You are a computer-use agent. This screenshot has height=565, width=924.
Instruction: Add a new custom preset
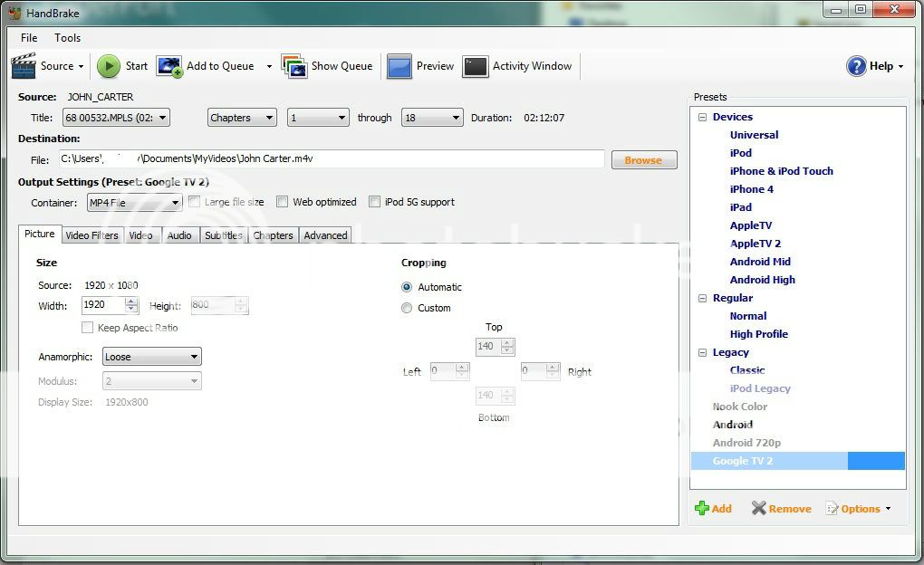click(714, 508)
